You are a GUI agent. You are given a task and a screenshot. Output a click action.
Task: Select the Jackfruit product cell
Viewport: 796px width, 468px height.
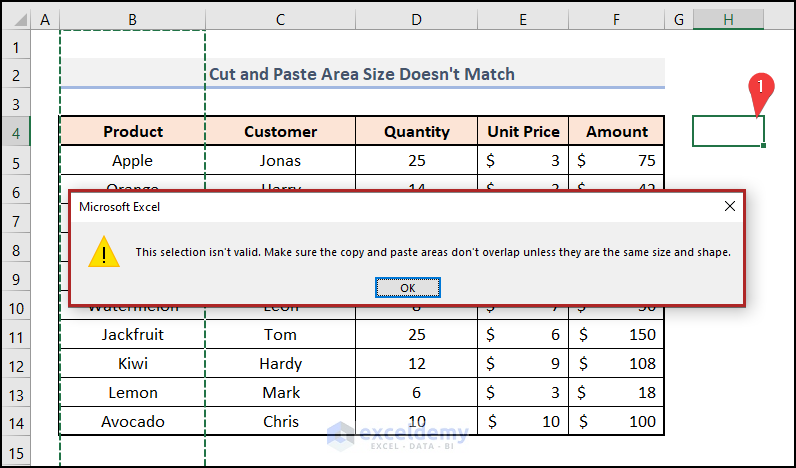coord(132,334)
